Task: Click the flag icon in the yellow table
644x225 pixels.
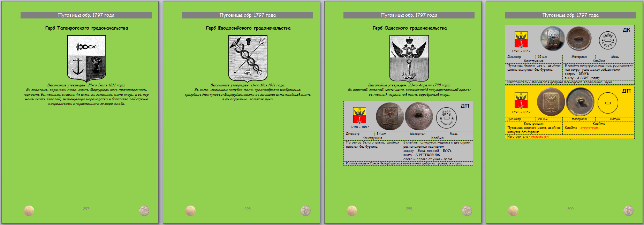Action: (x=521, y=101)
